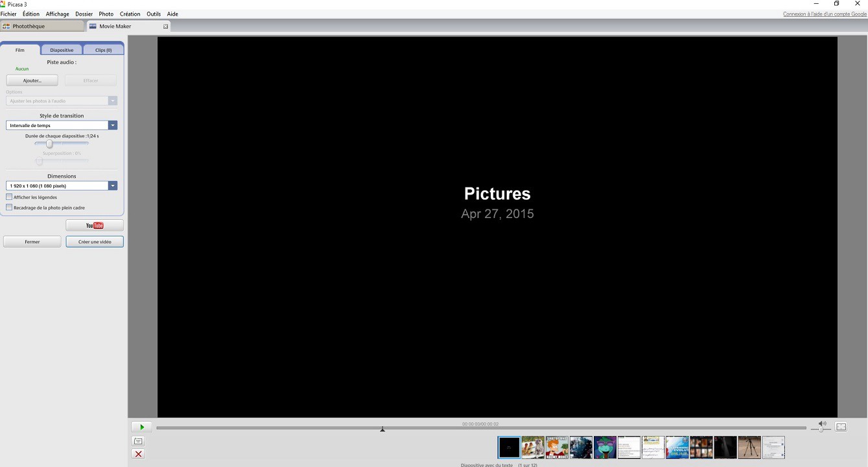This screenshot has height=467, width=868.
Task: Open the Affichage menu
Action: 57,14
